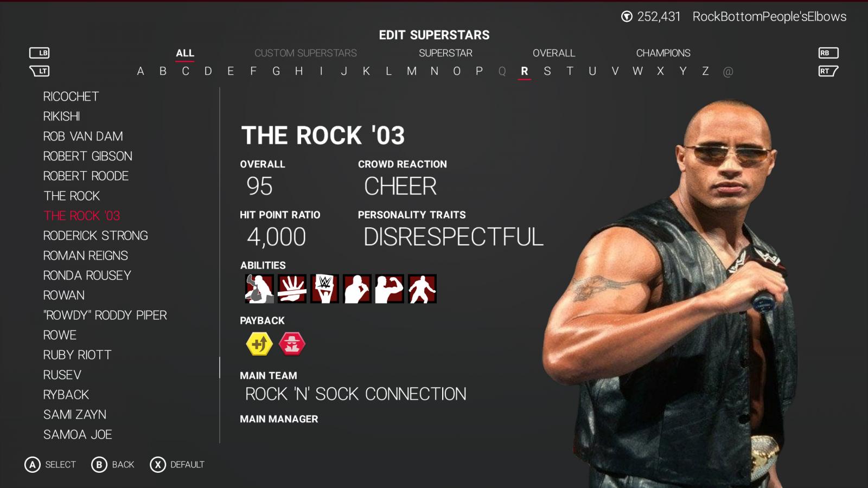Viewport: 868px width, 488px height.
Task: Open the Custom Superstars tab
Action: click(305, 53)
